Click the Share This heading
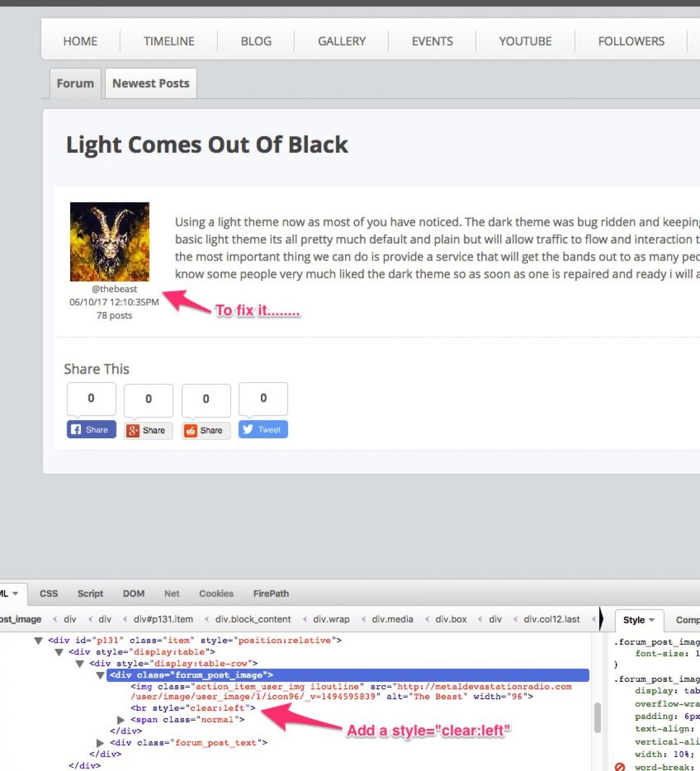 (x=97, y=369)
